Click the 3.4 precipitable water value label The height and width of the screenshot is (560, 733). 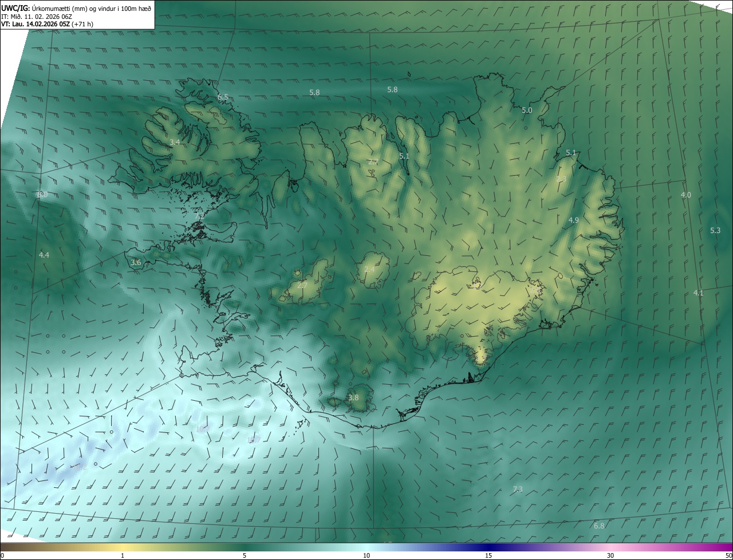point(175,142)
